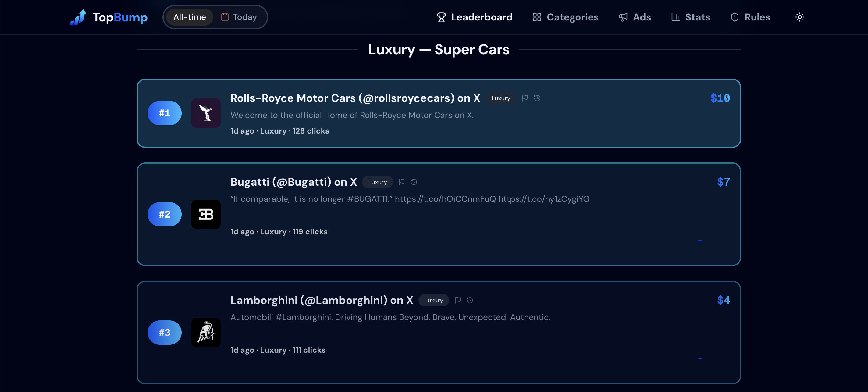868x392 pixels.
Task: Click the Rolls-Royce logo thumbnail
Action: point(206,113)
